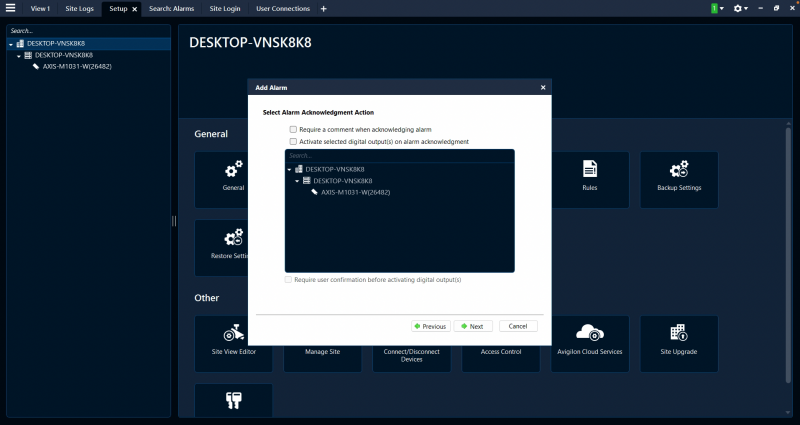Switch to the Search: Alarms tab
This screenshot has width=800, height=425.
click(x=171, y=9)
